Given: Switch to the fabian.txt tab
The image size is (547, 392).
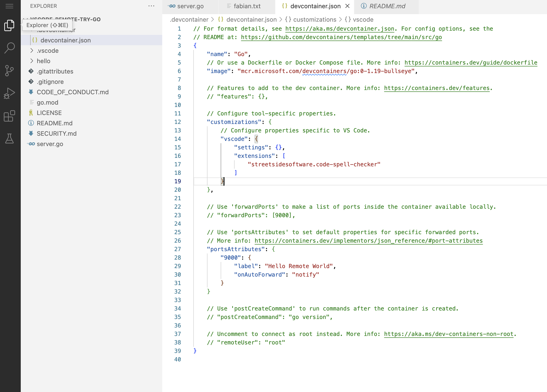Looking at the screenshot, I should click(247, 6).
